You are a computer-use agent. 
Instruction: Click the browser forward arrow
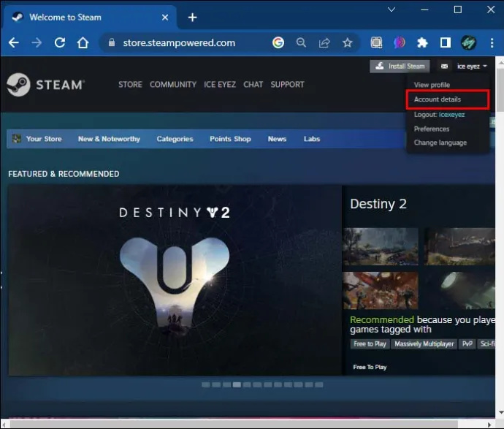tap(37, 42)
